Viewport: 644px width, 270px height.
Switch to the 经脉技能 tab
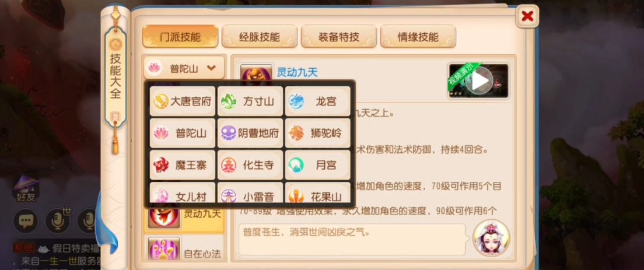coord(260,37)
